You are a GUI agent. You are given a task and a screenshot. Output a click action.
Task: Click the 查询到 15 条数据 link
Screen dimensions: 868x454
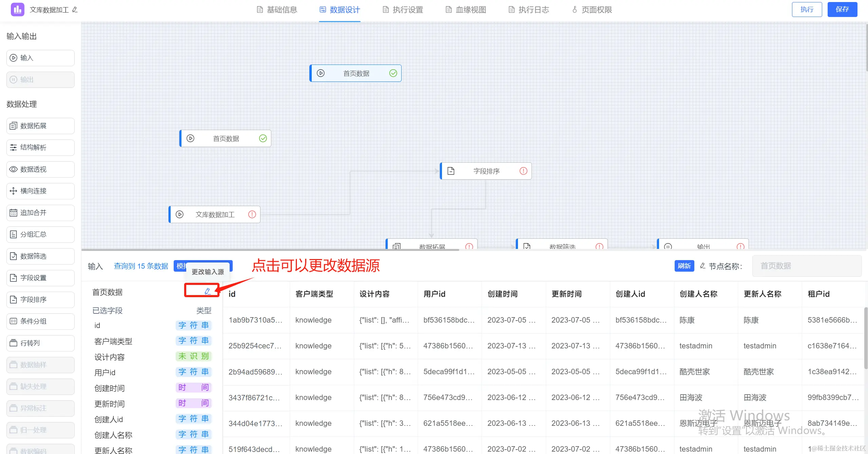(141, 266)
